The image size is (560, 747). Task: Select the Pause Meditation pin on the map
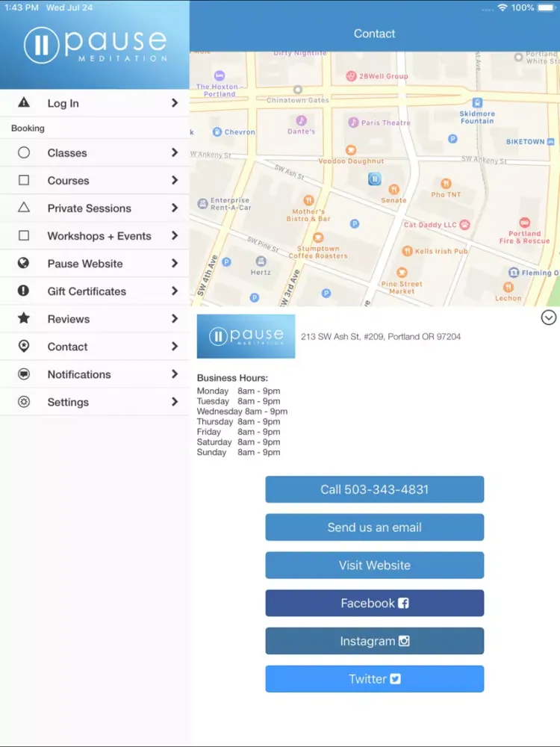pos(374,179)
